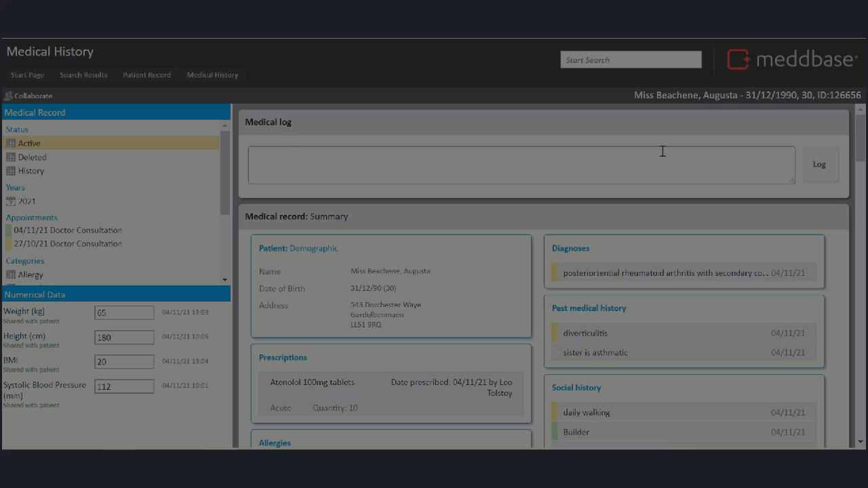
Task: Click the Numerical Data panel header
Action: [x=117, y=294]
